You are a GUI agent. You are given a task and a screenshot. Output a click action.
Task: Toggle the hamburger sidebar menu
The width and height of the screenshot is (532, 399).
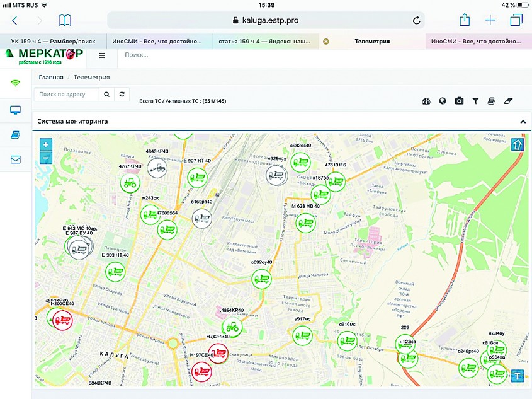click(x=102, y=55)
